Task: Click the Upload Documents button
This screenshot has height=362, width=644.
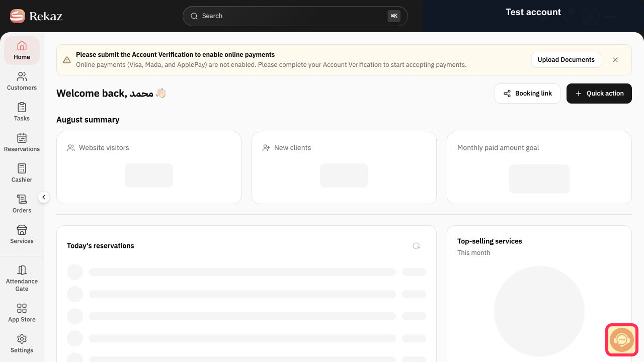Action: coord(566,60)
